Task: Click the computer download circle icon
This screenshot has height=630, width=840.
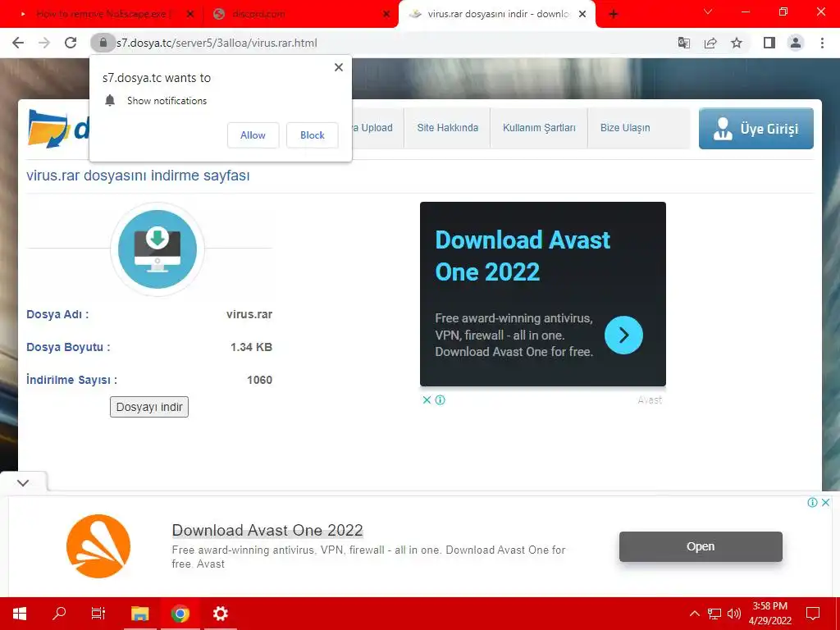Action: [157, 249]
